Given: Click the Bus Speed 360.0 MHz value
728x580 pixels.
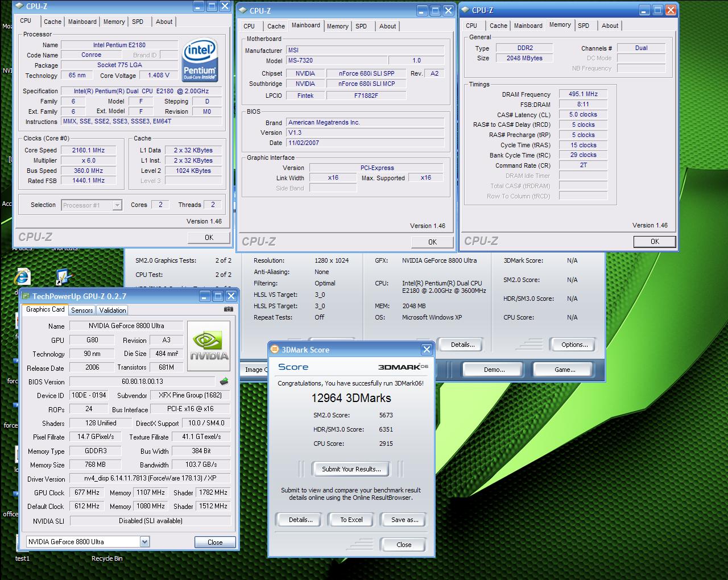Looking at the screenshot, I should click(x=88, y=171).
